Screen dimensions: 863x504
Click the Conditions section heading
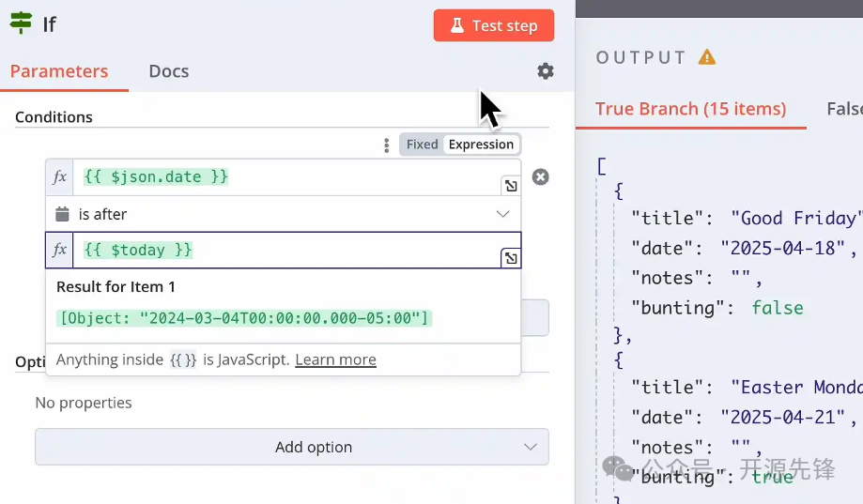54,117
